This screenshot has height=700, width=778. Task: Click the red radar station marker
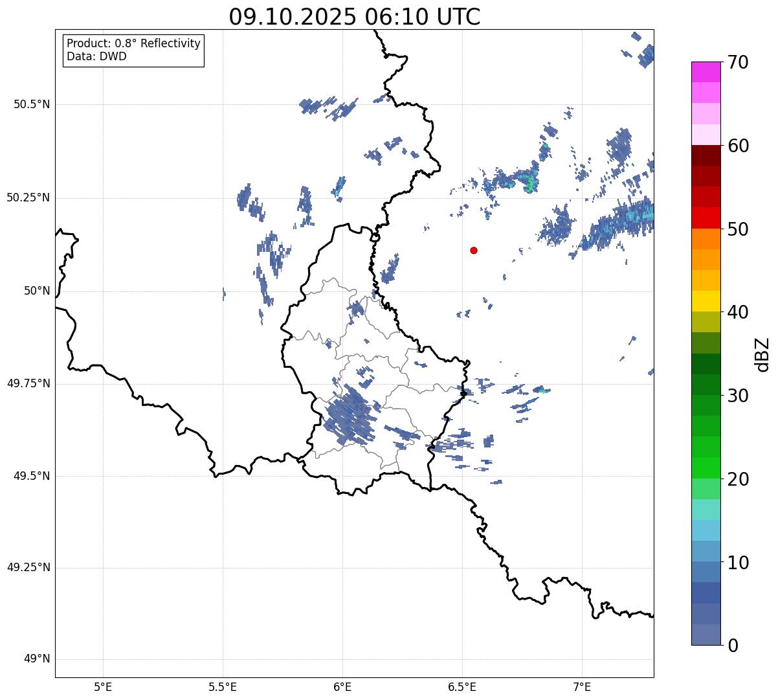474,250
